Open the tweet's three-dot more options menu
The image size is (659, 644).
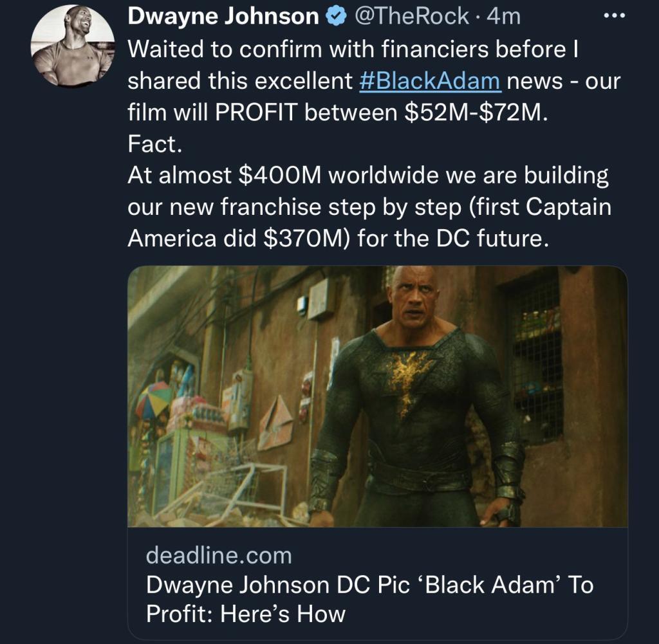614,16
